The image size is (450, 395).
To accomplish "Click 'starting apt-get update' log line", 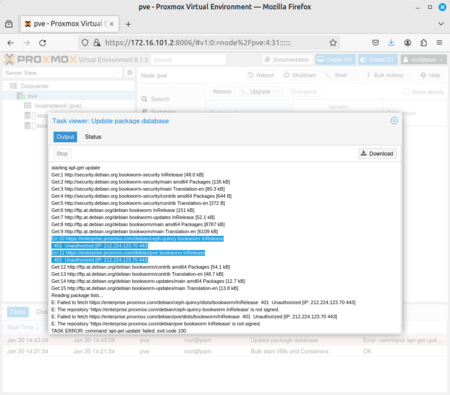I will pos(76,168).
